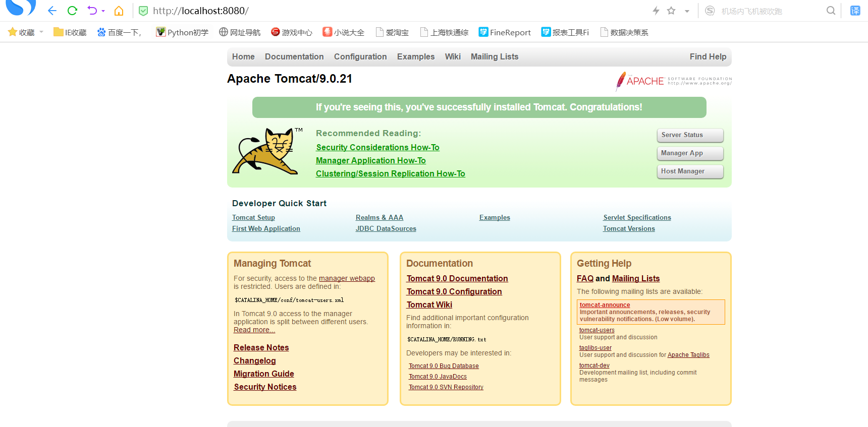
Task: Open Changelog link
Action: [x=255, y=360]
